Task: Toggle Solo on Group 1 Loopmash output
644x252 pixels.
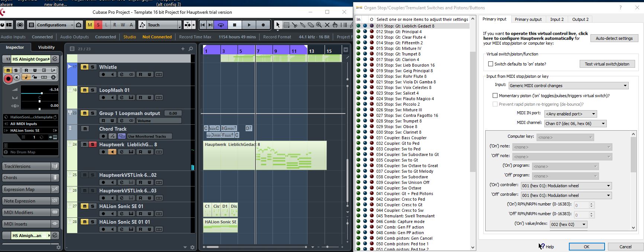Action: tap(92, 113)
